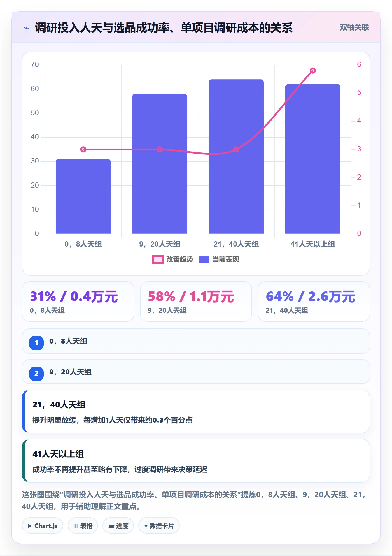Viewport: 392px width, 556px height.
Task: Click x-axis label 41人天以上组
Action: pos(312,244)
